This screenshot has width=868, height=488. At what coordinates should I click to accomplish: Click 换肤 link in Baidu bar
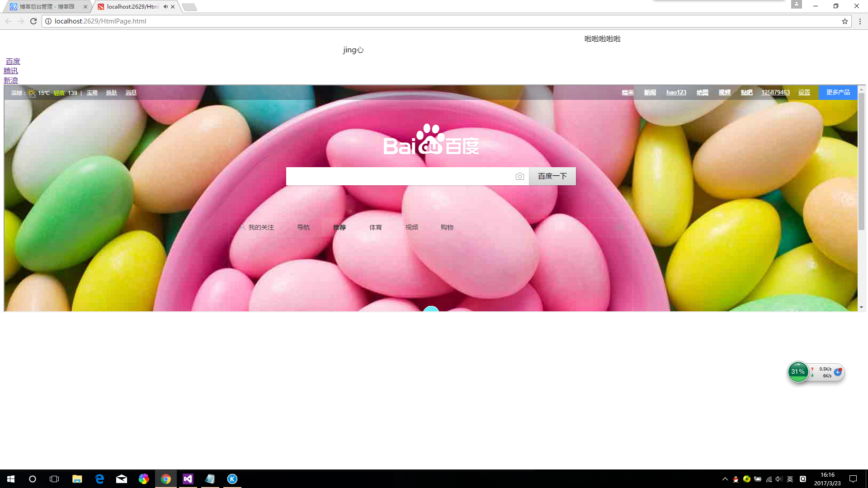click(112, 93)
